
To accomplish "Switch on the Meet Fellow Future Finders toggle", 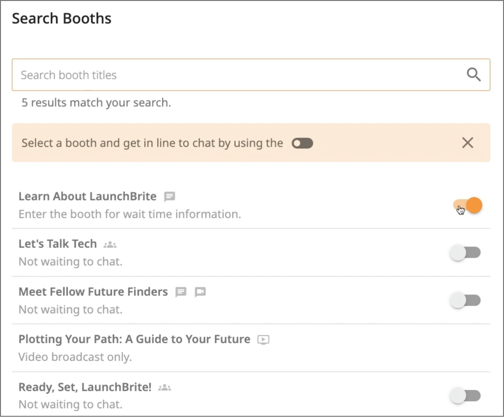I will pyautogui.click(x=465, y=300).
